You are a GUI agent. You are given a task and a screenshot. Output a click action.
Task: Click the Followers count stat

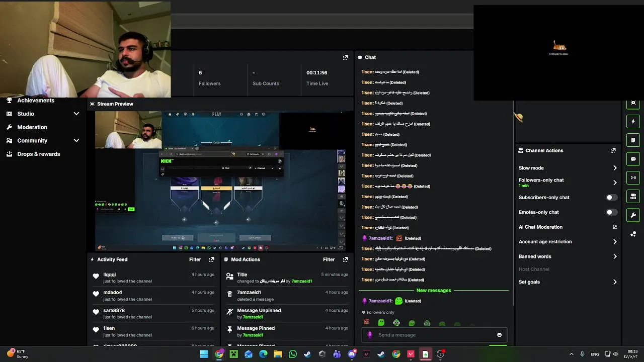tap(210, 78)
